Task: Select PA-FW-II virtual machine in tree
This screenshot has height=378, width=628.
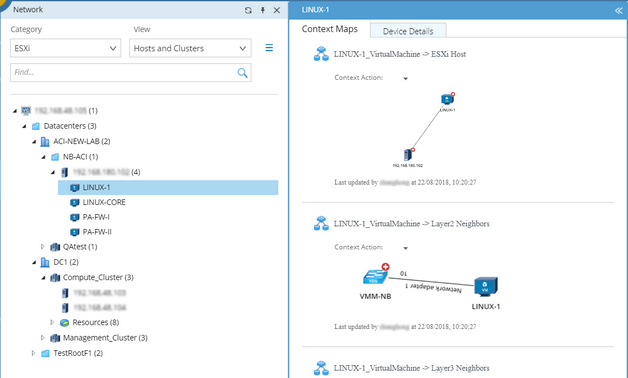Action: coord(97,232)
